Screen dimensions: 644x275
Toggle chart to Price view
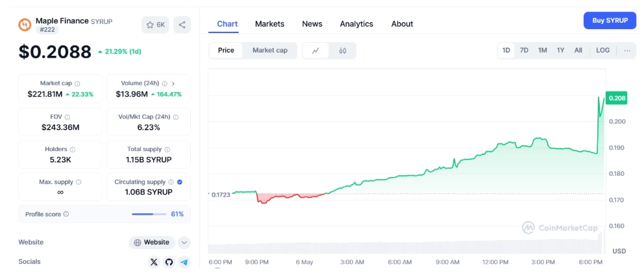point(226,51)
